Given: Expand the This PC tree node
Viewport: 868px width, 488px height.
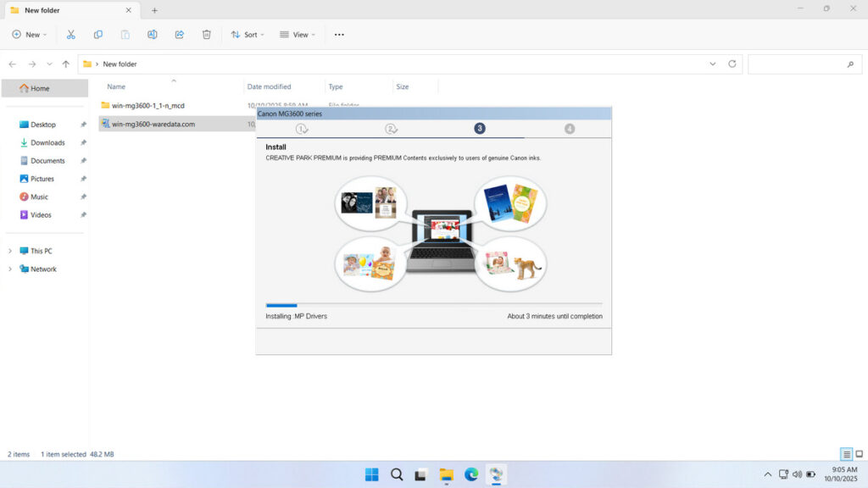Looking at the screenshot, I should click(10, 251).
